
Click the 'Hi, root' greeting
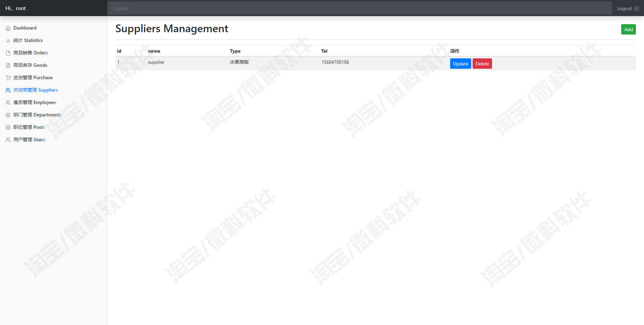coord(15,8)
